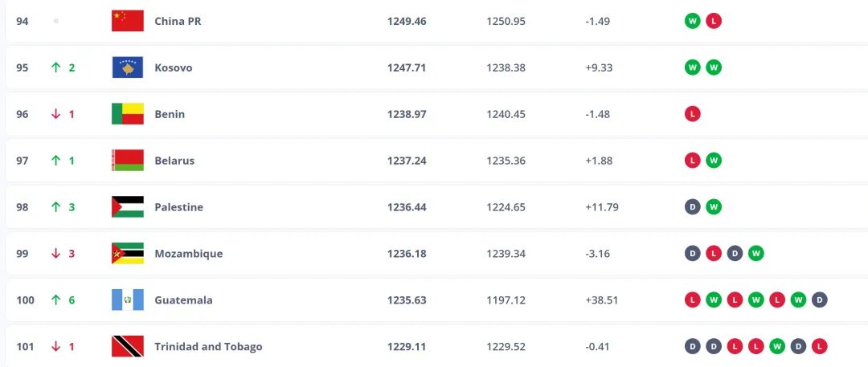The height and width of the screenshot is (367, 868).
Task: Click the green up arrow beside Guatemala
Action: (x=55, y=300)
